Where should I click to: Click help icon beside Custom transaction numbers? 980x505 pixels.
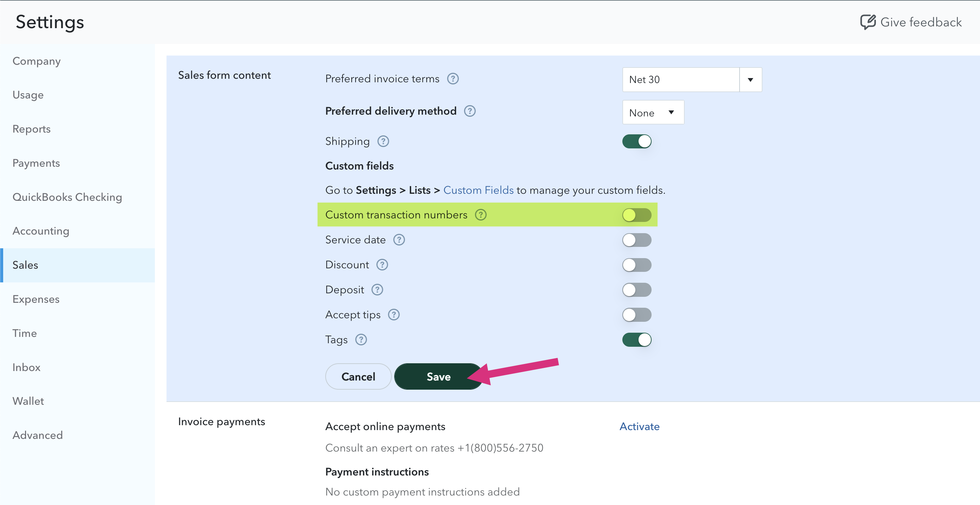[481, 215]
